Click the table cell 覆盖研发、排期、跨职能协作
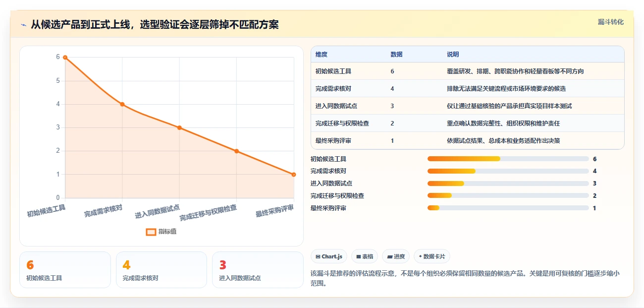Image resolution: width=644 pixels, height=308 pixels. (x=515, y=71)
